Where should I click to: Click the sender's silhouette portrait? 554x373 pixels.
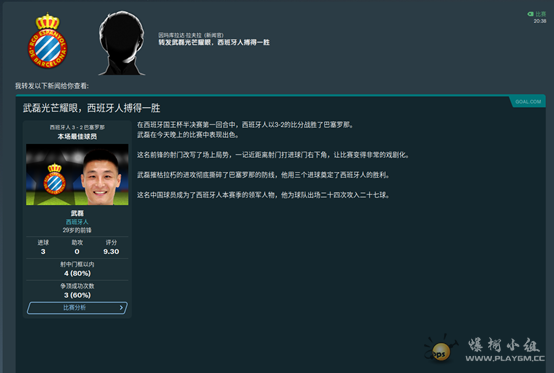coord(122,43)
